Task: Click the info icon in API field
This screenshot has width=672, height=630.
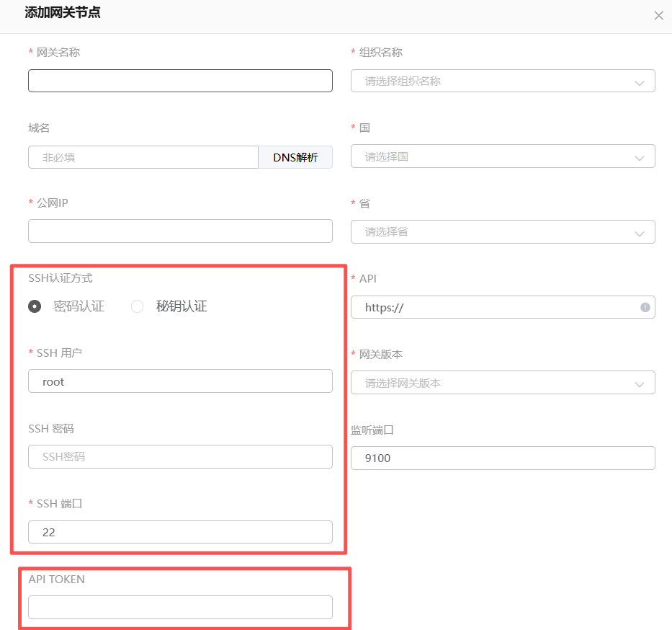Action: click(645, 307)
